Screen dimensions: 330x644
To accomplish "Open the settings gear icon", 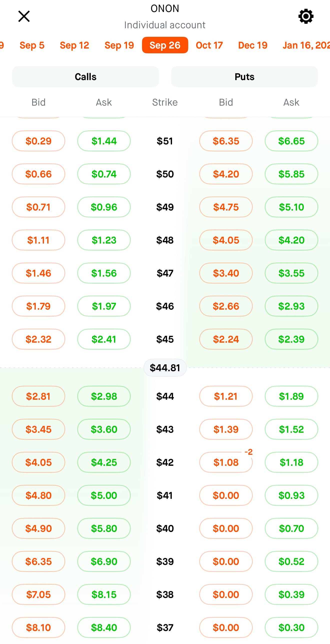I will 306,17.
